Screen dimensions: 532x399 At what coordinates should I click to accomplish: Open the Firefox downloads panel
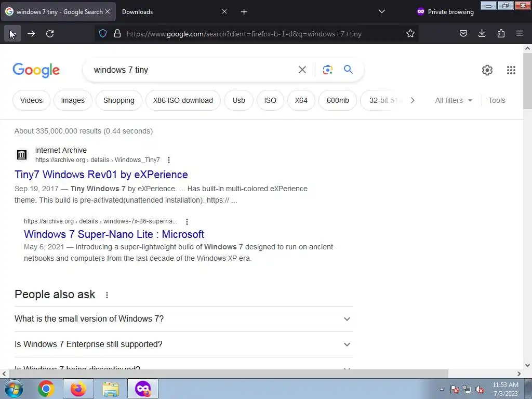[x=482, y=34]
